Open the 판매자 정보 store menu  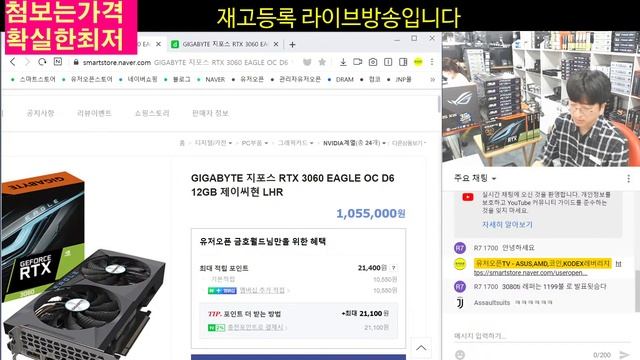[210, 113]
